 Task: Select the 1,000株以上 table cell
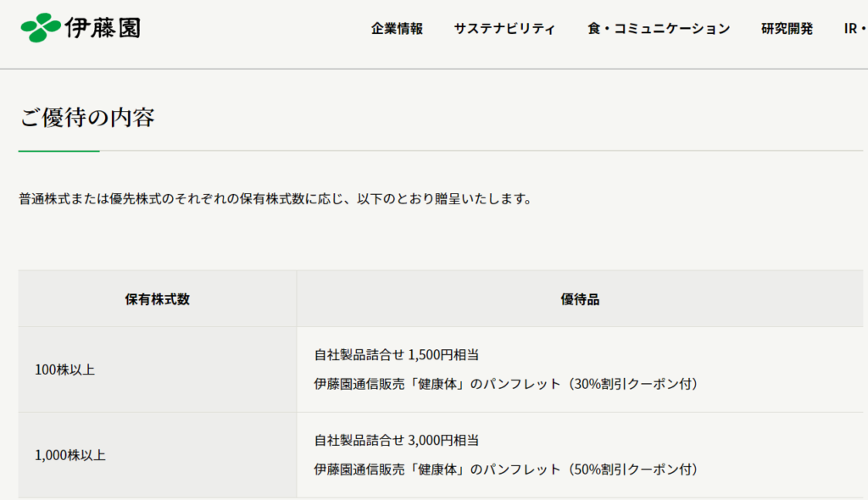click(x=70, y=455)
